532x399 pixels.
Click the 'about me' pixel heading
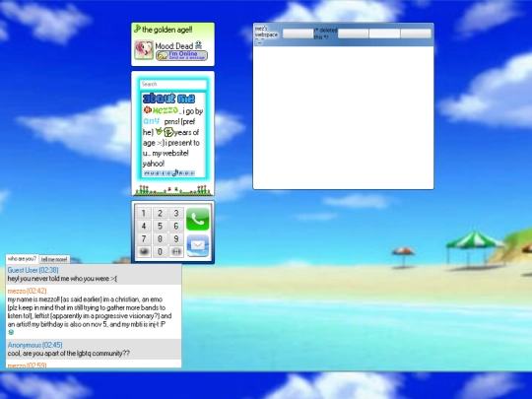click(x=168, y=99)
